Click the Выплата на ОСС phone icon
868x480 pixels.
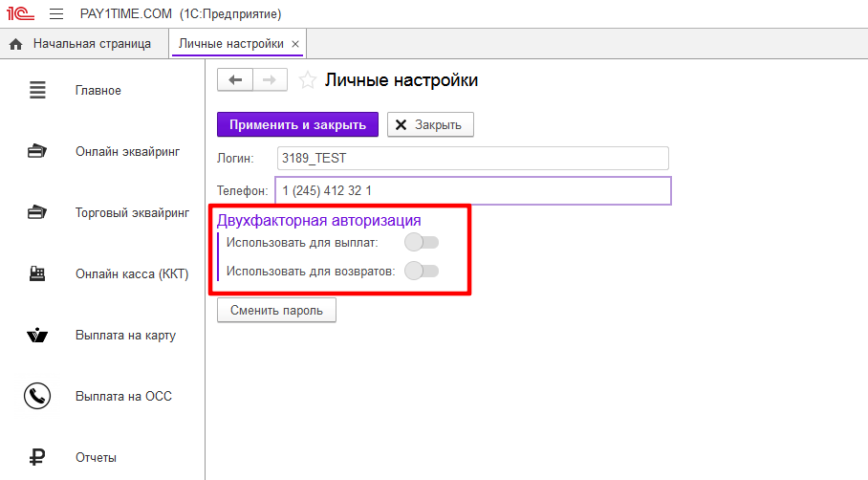[x=37, y=396]
